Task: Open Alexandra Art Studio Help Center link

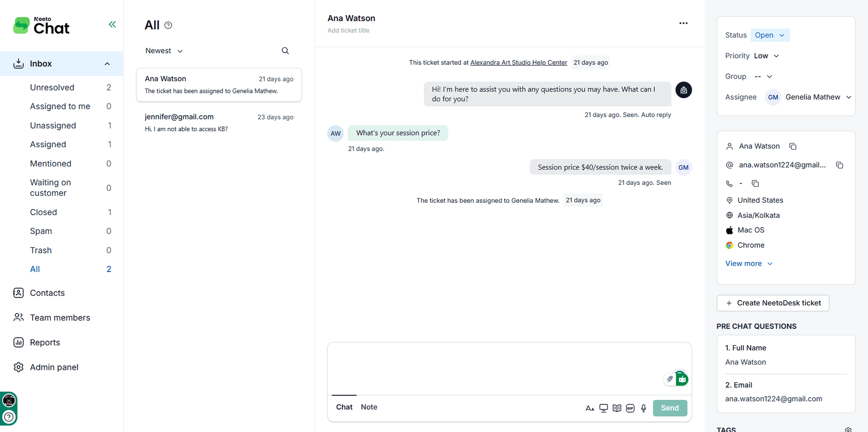Action: [x=518, y=62]
